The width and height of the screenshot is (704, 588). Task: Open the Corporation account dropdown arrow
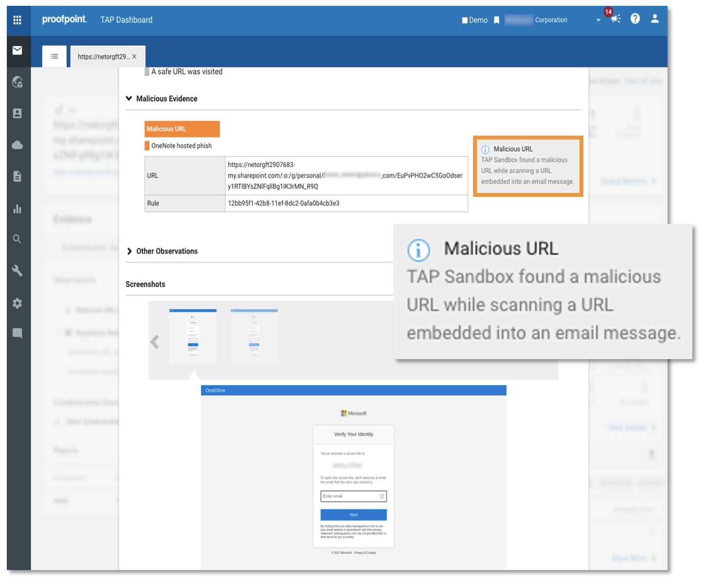(598, 21)
